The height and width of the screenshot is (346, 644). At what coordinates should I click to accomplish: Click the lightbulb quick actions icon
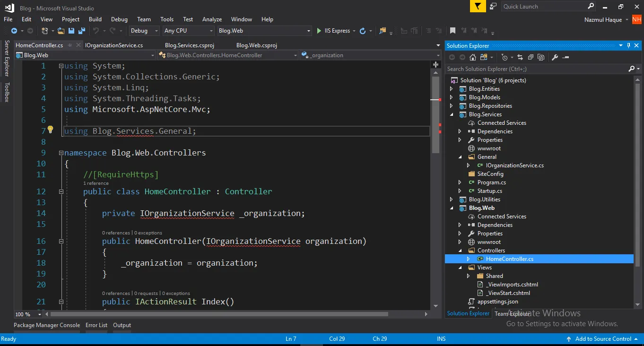pyautogui.click(x=50, y=130)
